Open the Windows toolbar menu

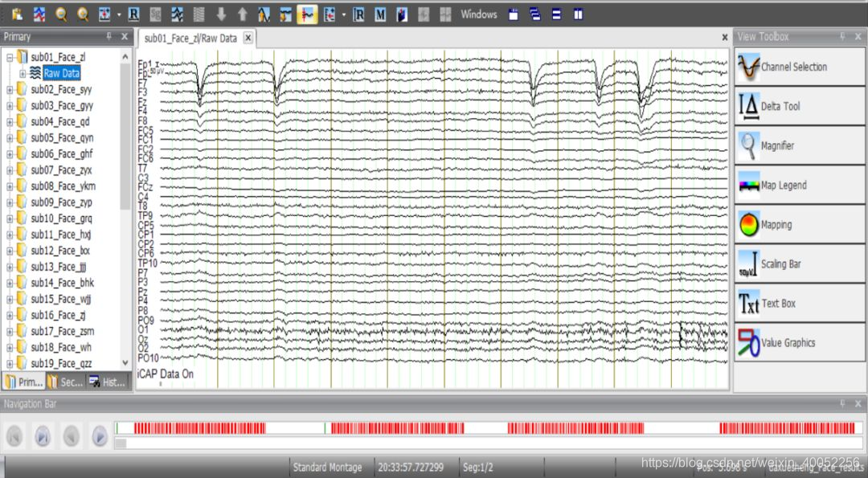tap(479, 14)
